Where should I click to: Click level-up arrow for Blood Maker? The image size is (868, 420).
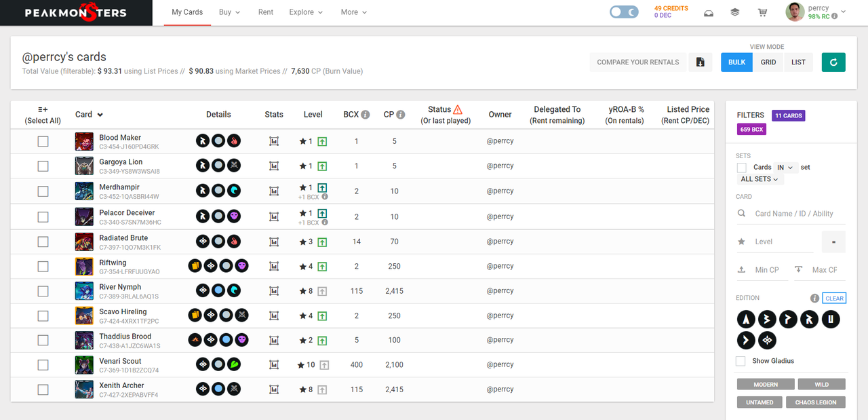[323, 141]
